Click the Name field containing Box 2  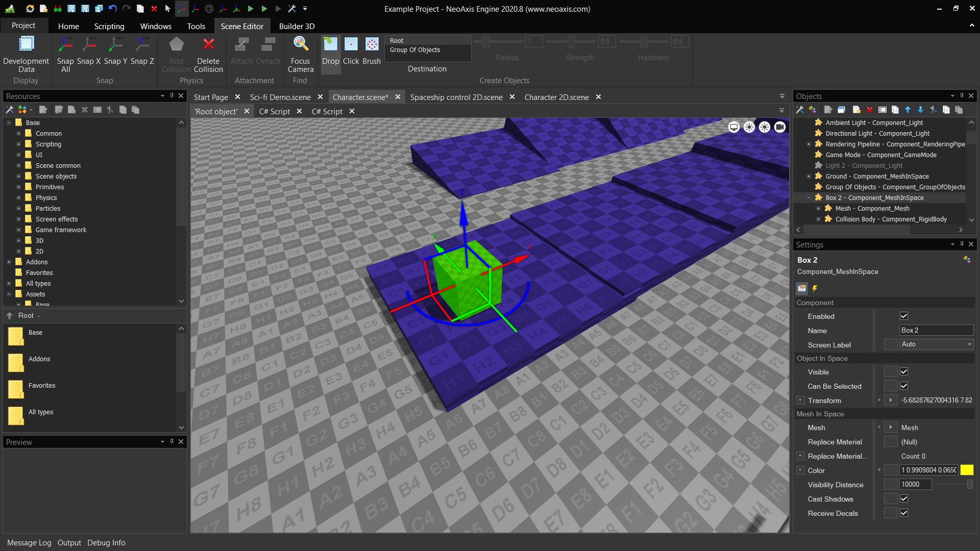coord(936,331)
